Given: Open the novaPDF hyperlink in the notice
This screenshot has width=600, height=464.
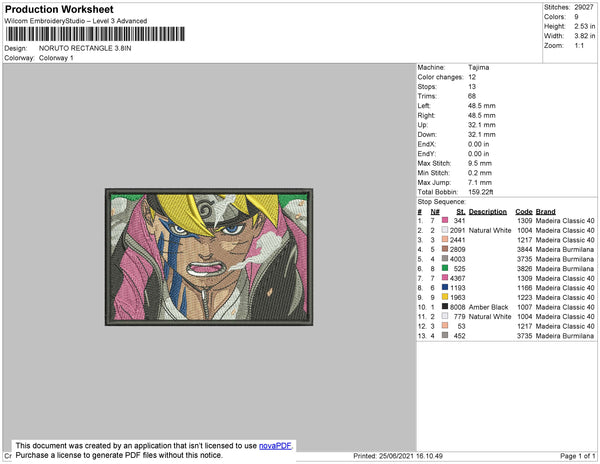Looking at the screenshot, I should point(275,446).
